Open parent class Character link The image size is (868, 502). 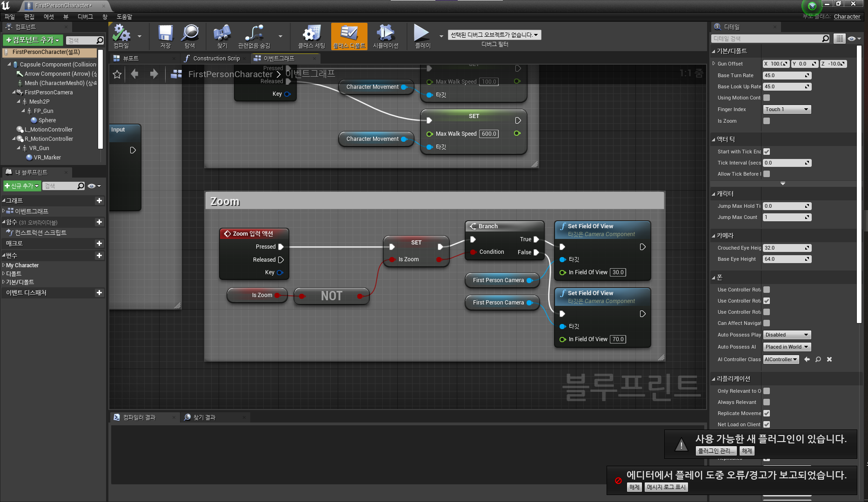click(x=847, y=17)
